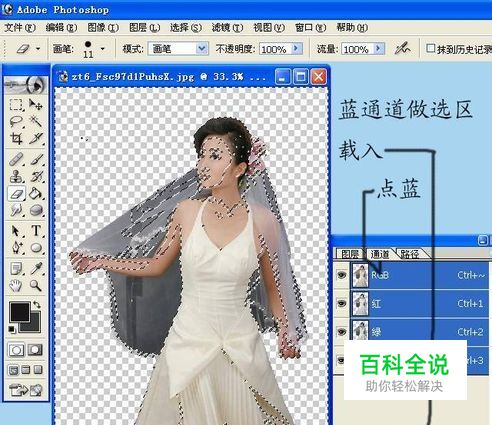Choose full screen with menu bar mode
This screenshot has height=425, width=492.
coord(26,370)
